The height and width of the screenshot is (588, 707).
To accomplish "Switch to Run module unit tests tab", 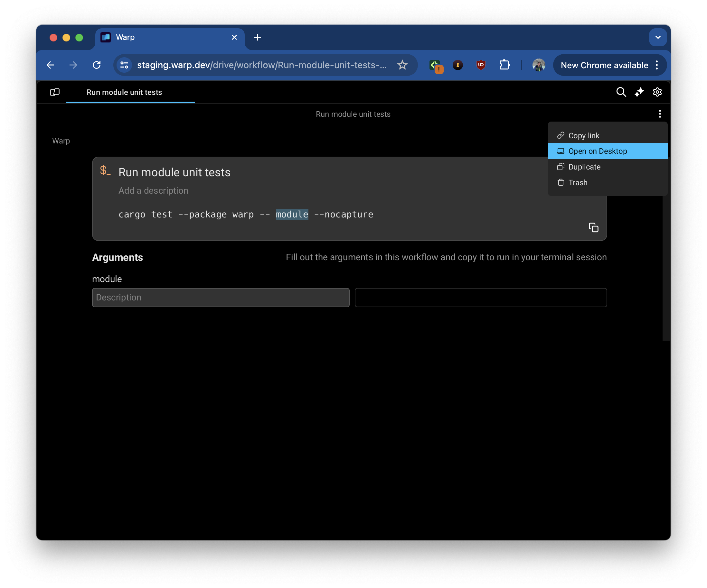I will tap(124, 92).
